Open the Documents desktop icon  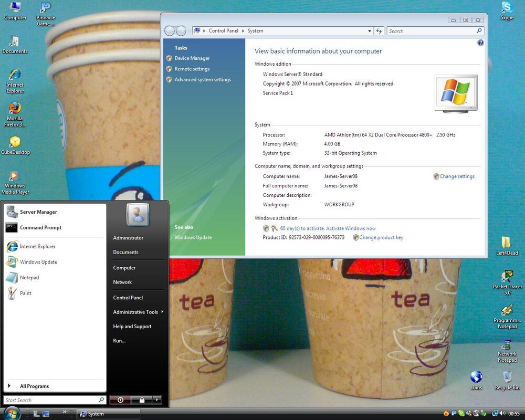15,45
